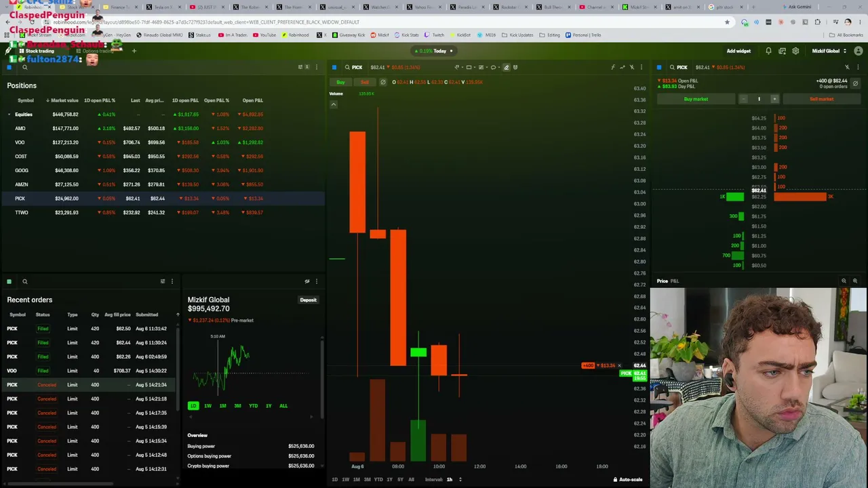The height and width of the screenshot is (488, 868).
Task: Add a new layout tab with plus
Action: click(134, 51)
